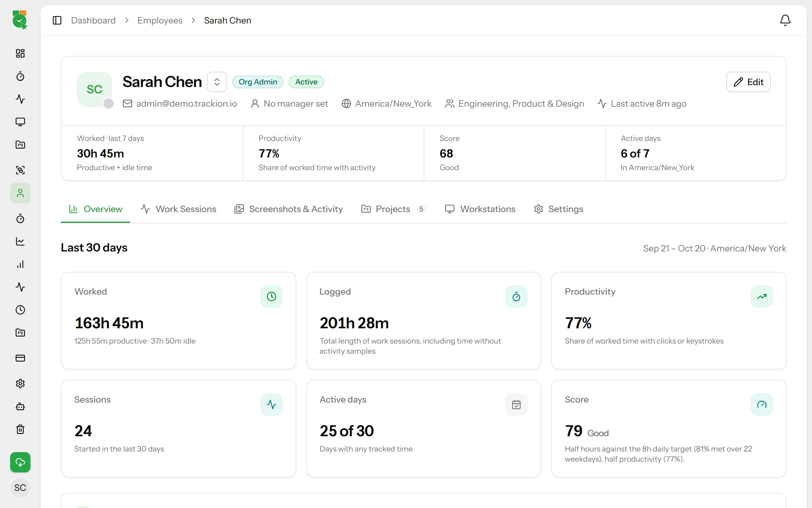Open the employee Settings tab

[558, 209]
